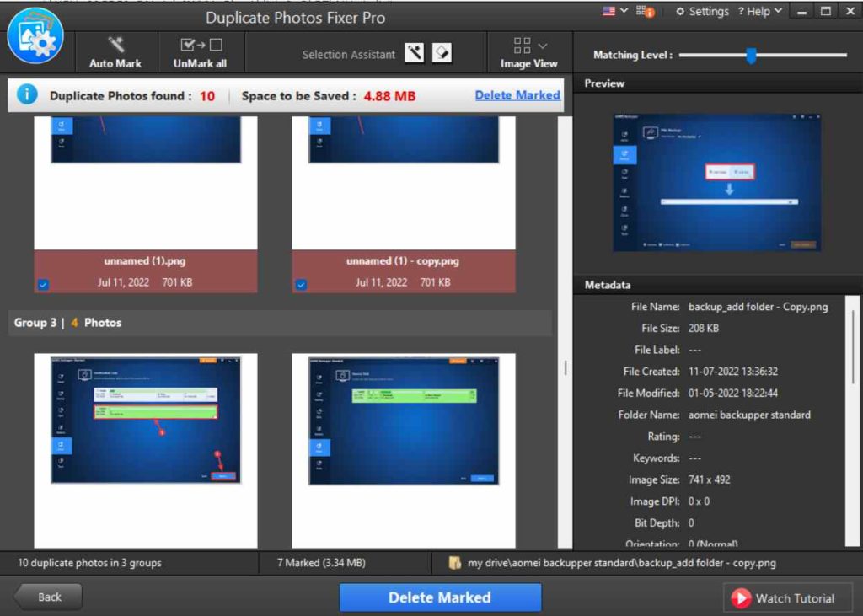
Task: Click the File Created date value
Action: tap(732, 372)
